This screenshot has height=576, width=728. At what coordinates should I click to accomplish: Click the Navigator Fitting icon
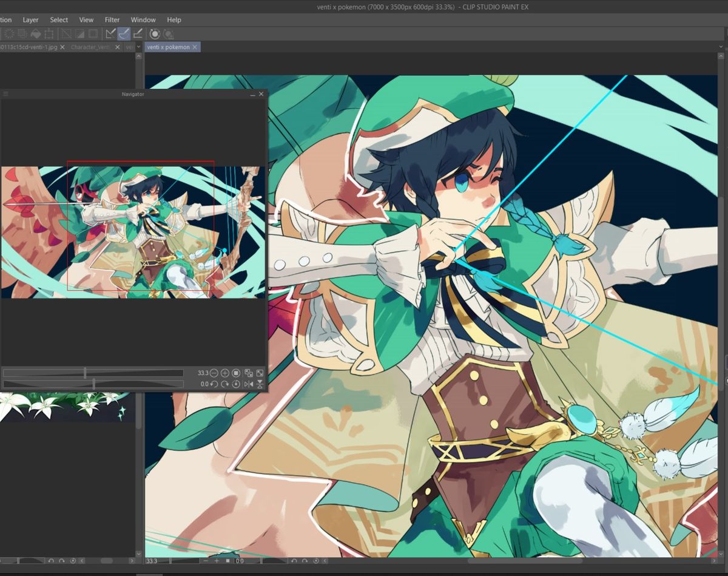249,373
